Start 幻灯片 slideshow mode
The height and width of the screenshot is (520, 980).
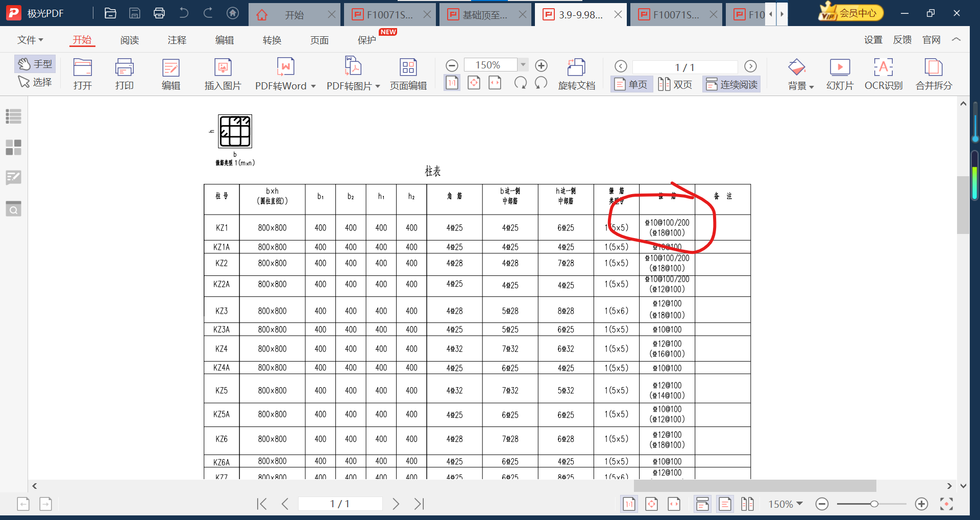point(840,74)
